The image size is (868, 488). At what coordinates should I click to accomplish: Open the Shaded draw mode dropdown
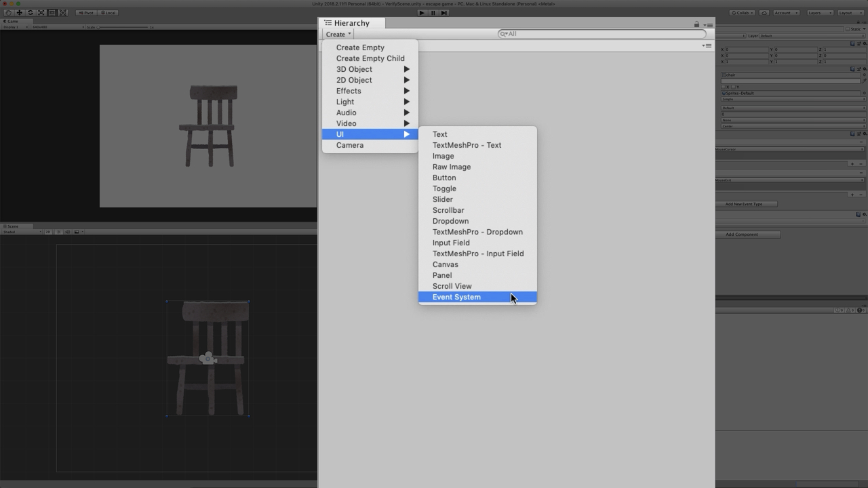pos(22,232)
